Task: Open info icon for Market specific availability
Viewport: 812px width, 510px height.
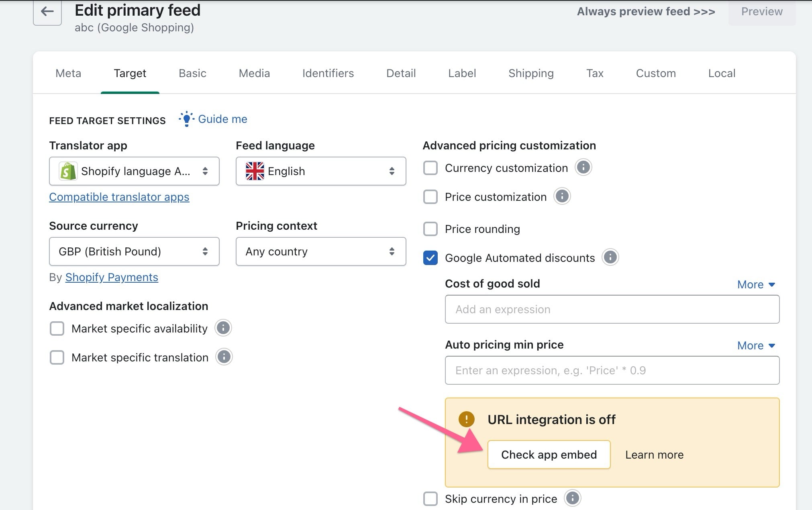Action: 223,328
